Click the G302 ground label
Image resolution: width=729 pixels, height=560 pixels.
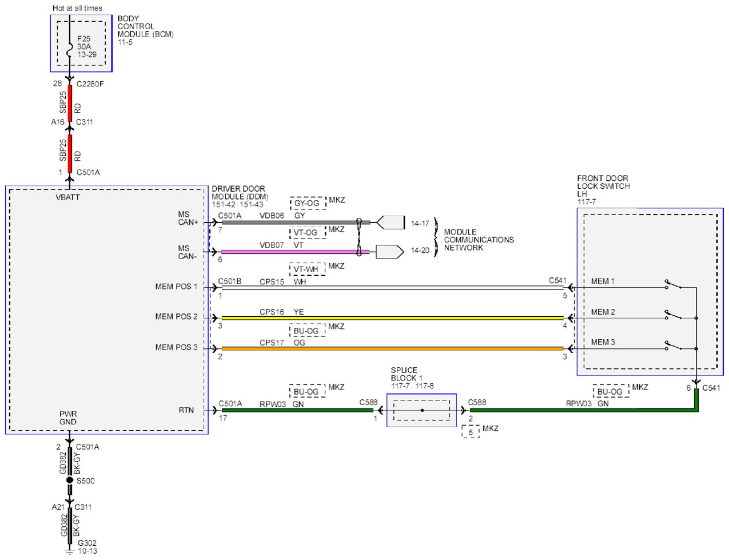click(x=87, y=543)
